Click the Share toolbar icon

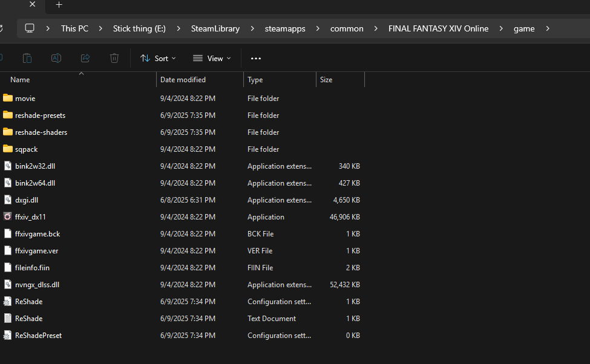pyautogui.click(x=85, y=58)
